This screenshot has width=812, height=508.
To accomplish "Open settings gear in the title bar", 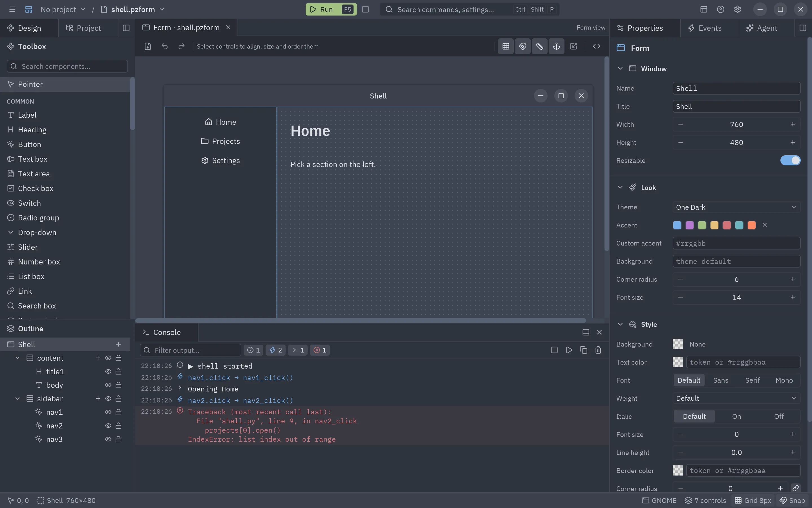I will 737,9.
